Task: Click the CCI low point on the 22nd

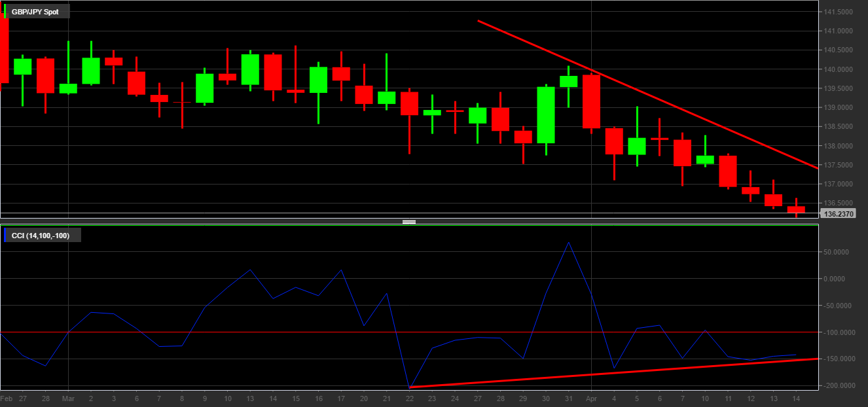Action: [x=410, y=387]
